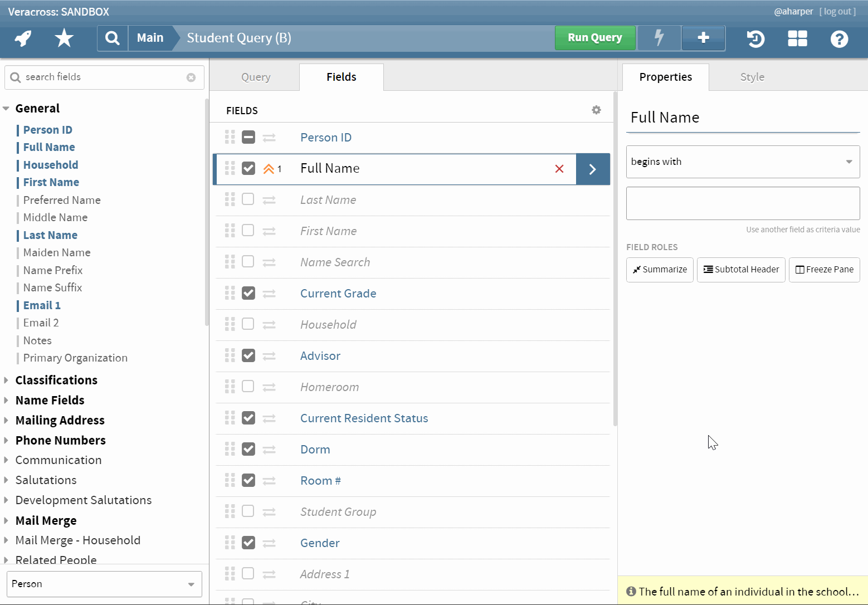Click the Summarize field role button
Image resolution: width=868 pixels, height=605 pixels.
(x=660, y=270)
